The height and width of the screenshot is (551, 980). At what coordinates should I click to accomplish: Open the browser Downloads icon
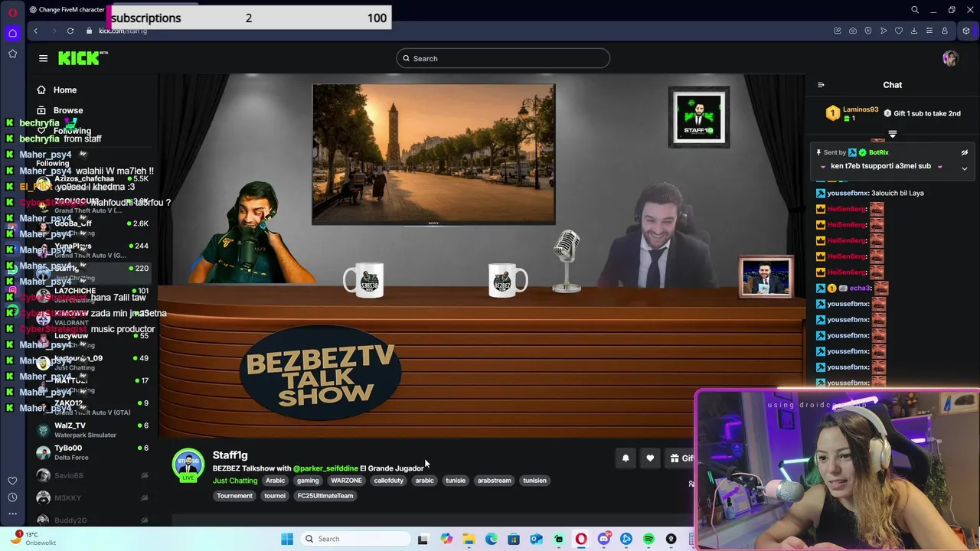pos(913,31)
